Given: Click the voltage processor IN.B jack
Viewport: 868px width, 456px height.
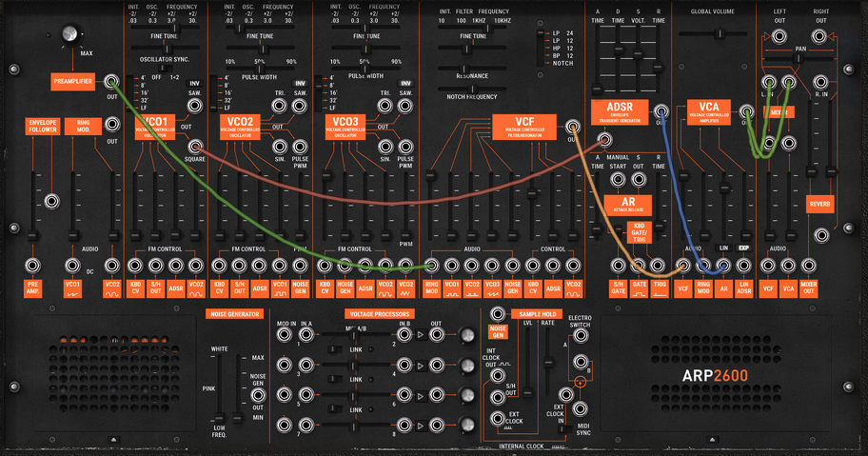Looking at the screenshot, I should tap(404, 334).
